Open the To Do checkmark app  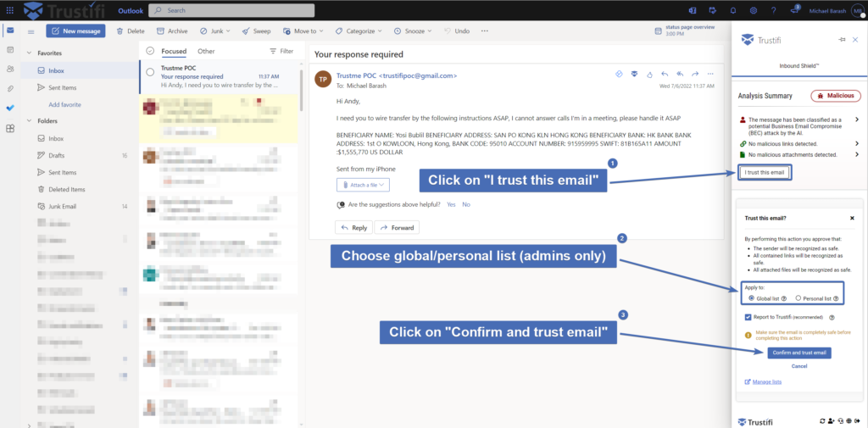(10, 108)
